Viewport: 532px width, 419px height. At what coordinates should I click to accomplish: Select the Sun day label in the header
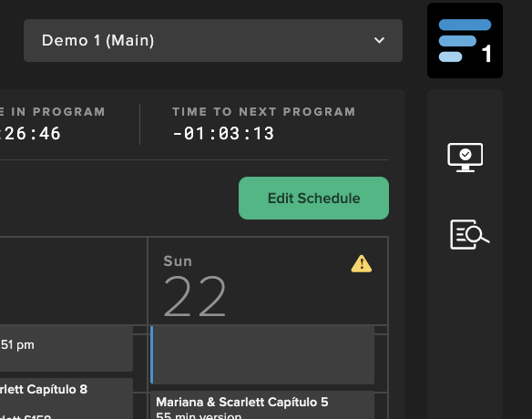coord(178,261)
